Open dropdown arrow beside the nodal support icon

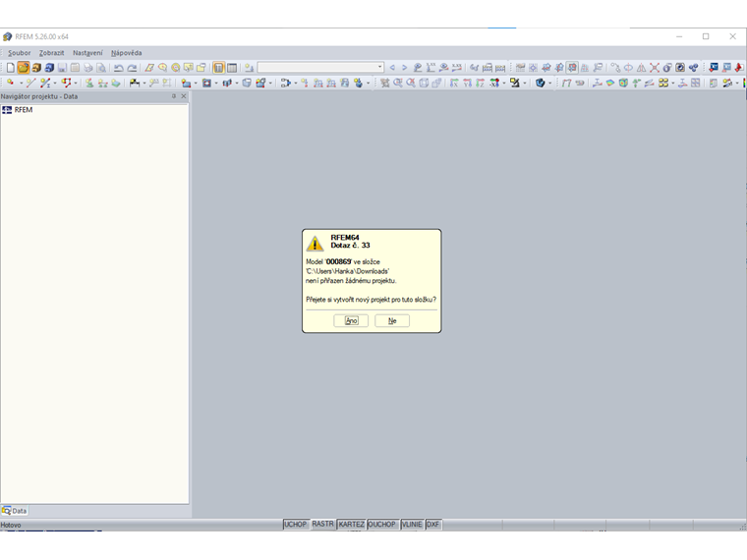point(144,83)
